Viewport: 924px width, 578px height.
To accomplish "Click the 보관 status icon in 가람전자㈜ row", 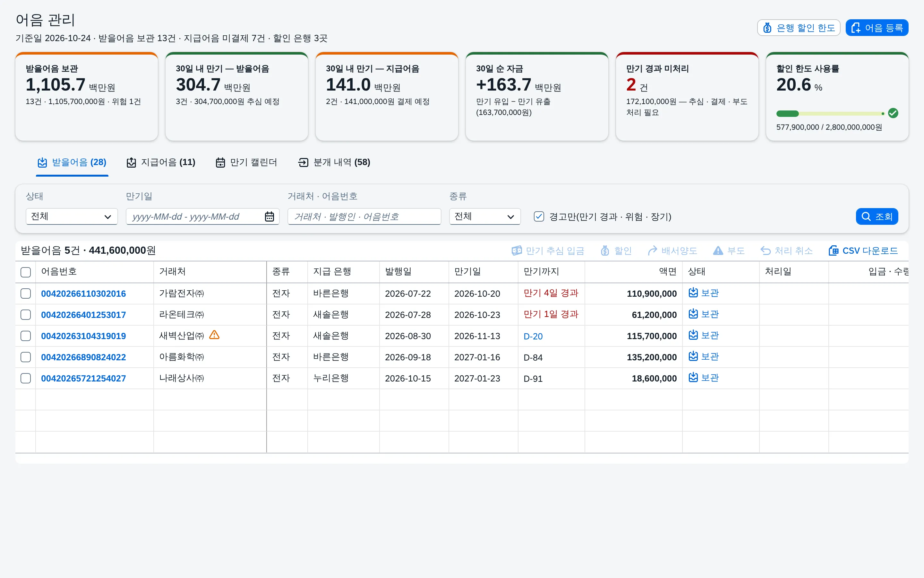I will pos(693,293).
